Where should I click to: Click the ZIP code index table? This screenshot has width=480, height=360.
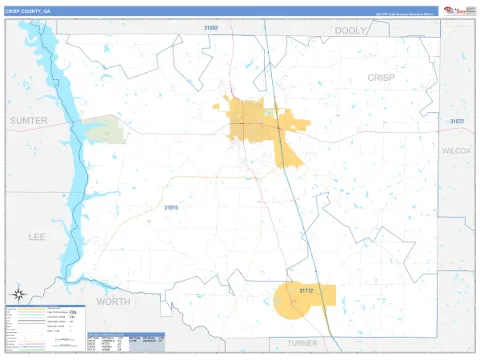point(126,342)
